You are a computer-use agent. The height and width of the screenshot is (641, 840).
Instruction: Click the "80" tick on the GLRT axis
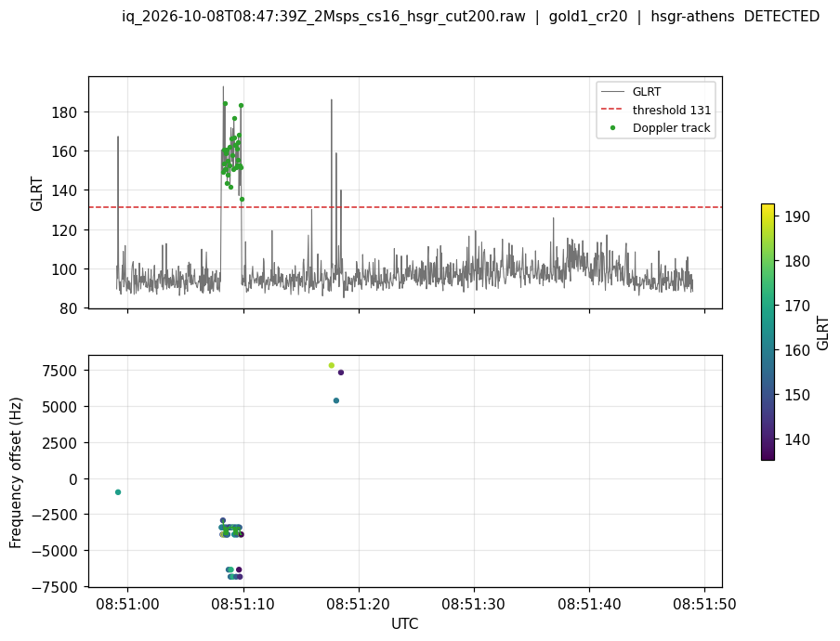[69, 308]
